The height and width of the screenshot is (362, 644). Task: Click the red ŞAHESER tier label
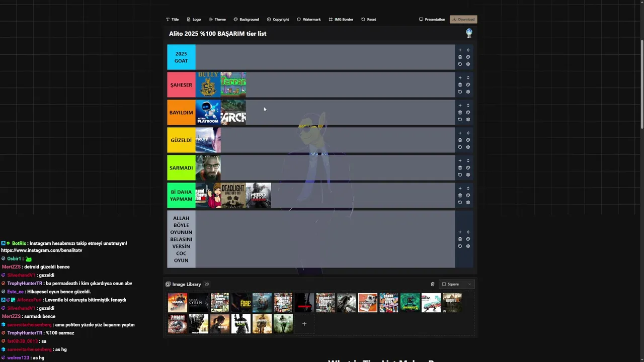181,84
